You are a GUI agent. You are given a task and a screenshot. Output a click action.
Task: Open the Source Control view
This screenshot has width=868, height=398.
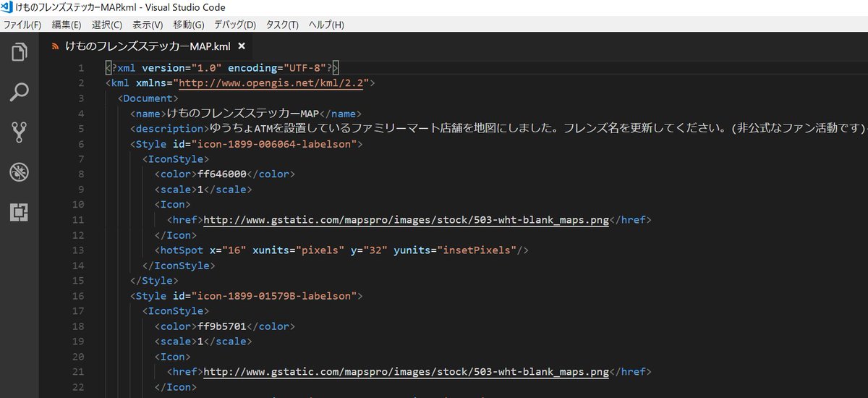19,132
